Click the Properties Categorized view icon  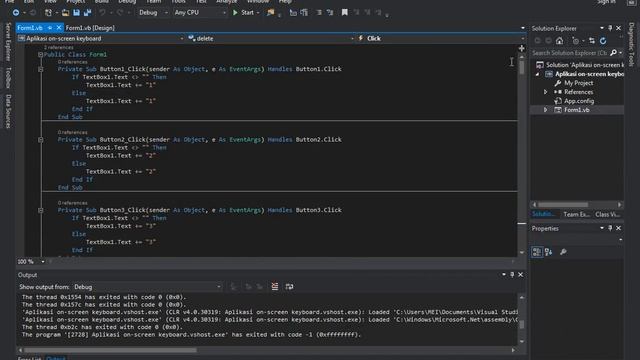click(x=537, y=252)
